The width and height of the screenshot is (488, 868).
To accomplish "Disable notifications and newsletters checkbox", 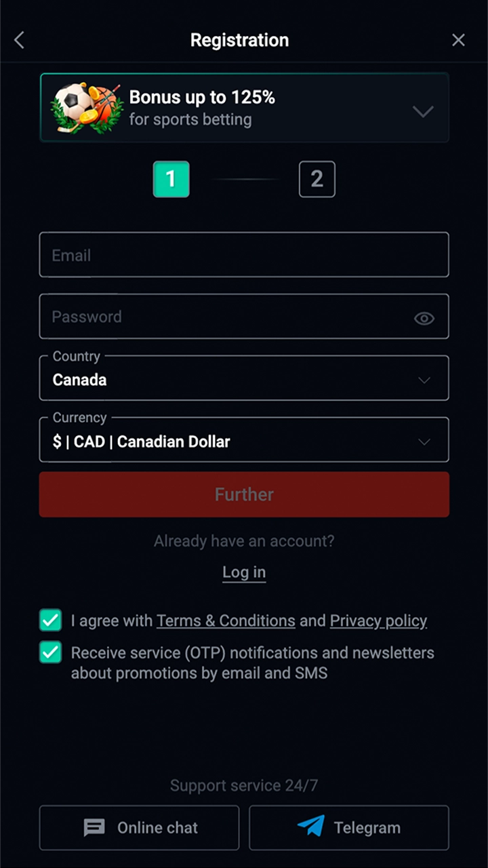I will tap(51, 652).
